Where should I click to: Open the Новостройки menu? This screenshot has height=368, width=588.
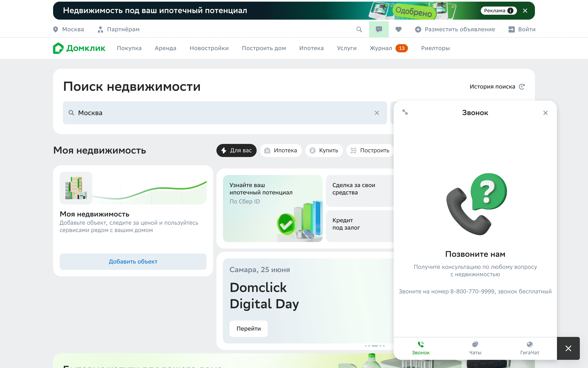click(209, 48)
